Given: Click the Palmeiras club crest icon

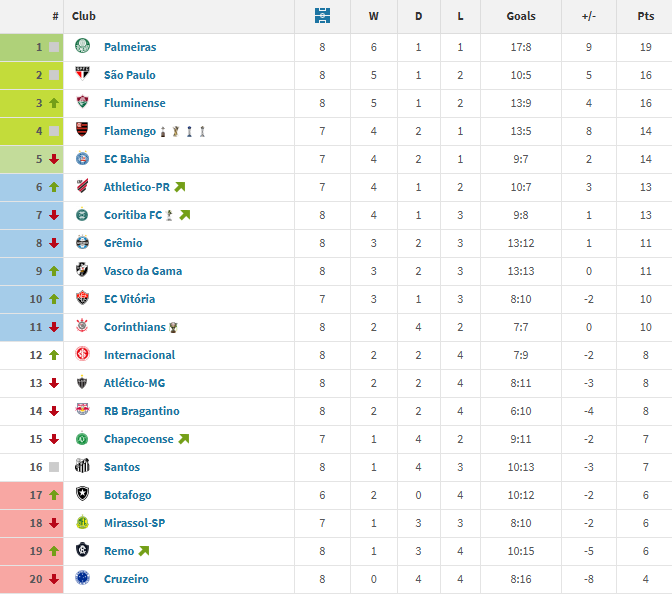Looking at the screenshot, I should [x=82, y=47].
